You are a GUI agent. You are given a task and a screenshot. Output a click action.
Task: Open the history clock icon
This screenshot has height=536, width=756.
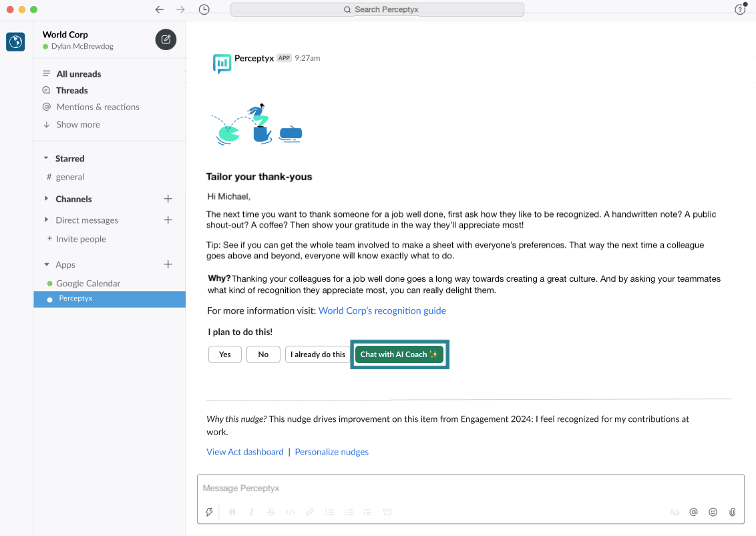tap(204, 9)
